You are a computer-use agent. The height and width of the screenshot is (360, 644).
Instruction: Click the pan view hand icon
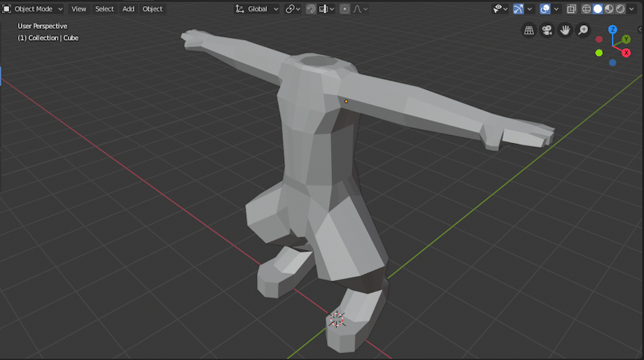(565, 30)
